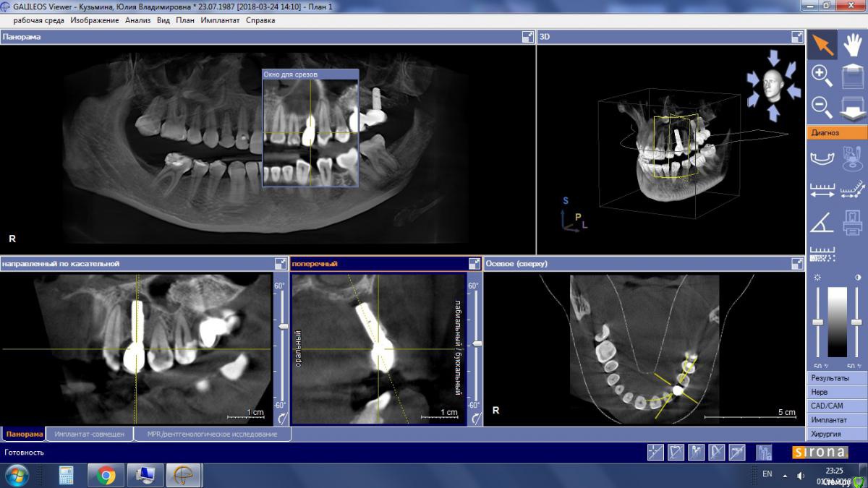The height and width of the screenshot is (488, 868).
Task: Click the zoom in magnifier icon
Action: pos(822,75)
